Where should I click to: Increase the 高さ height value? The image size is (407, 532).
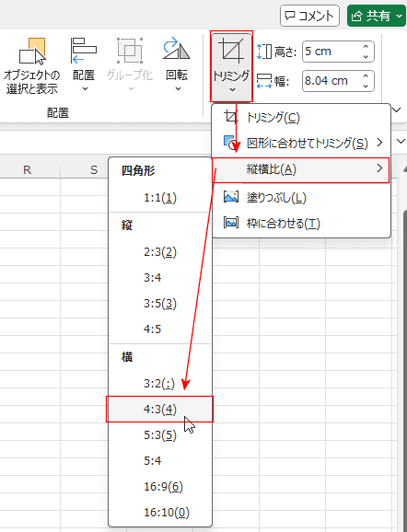coord(366,47)
